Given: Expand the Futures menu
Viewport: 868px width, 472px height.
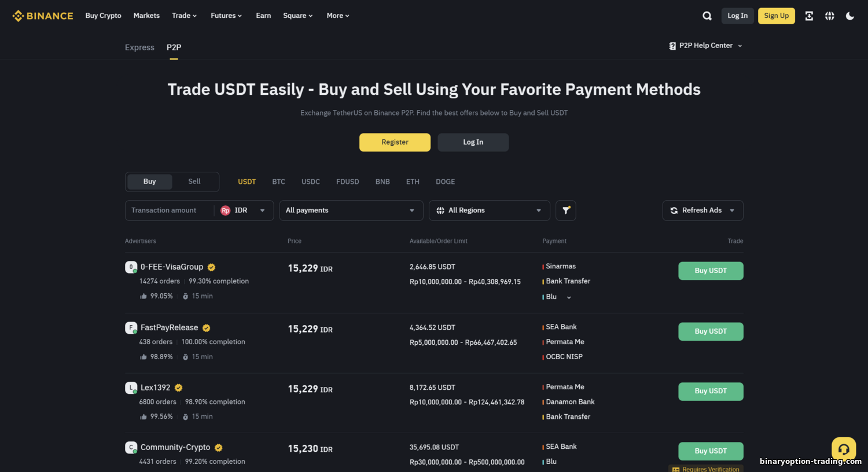Looking at the screenshot, I should 226,16.
